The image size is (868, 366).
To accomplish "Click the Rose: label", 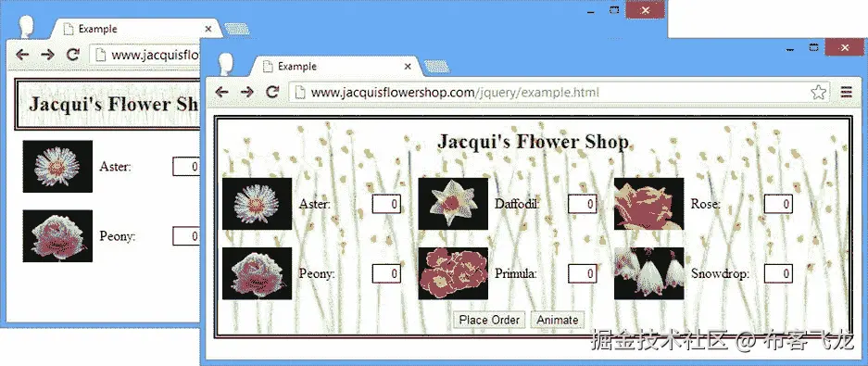I will tap(705, 204).
